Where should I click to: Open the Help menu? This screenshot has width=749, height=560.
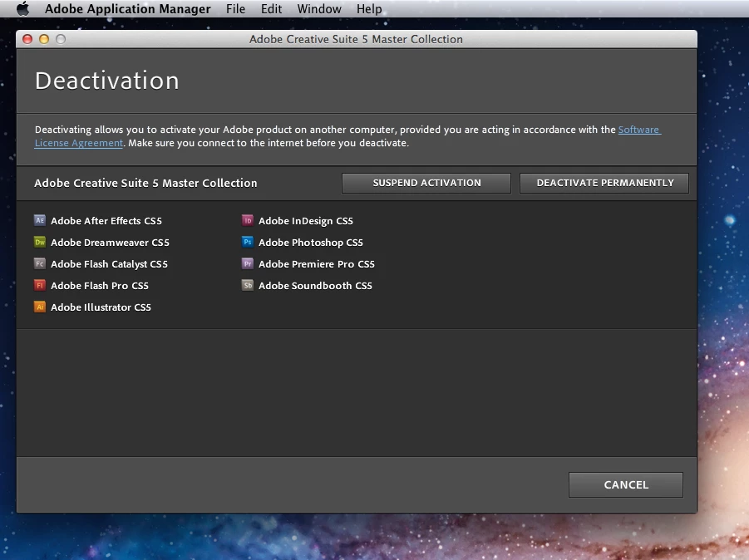[x=369, y=8]
